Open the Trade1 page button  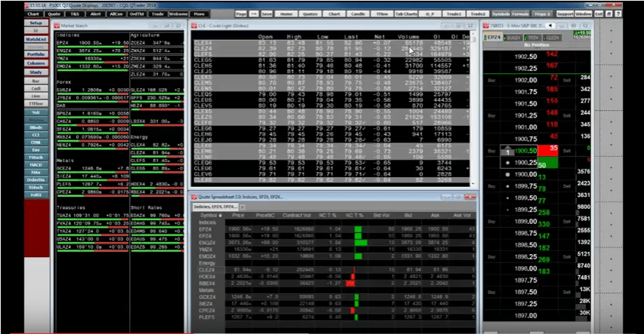click(454, 14)
